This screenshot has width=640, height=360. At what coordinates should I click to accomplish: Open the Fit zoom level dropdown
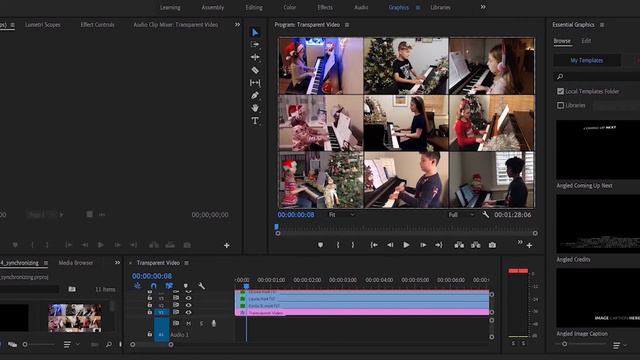point(342,214)
